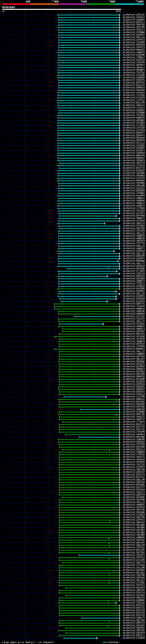Open hit UniRef100_A5JDG8
Image resolution: width=146 pixels, height=644 pixels.
(134, 337)
